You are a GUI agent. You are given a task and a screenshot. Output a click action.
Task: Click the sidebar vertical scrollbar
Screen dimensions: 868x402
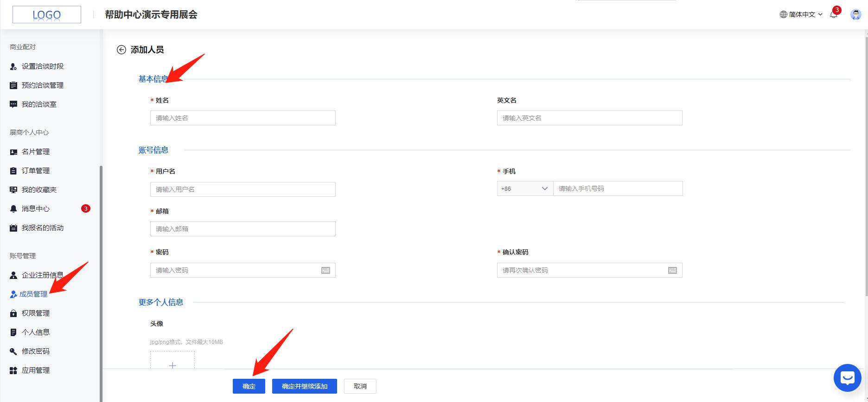click(x=101, y=283)
